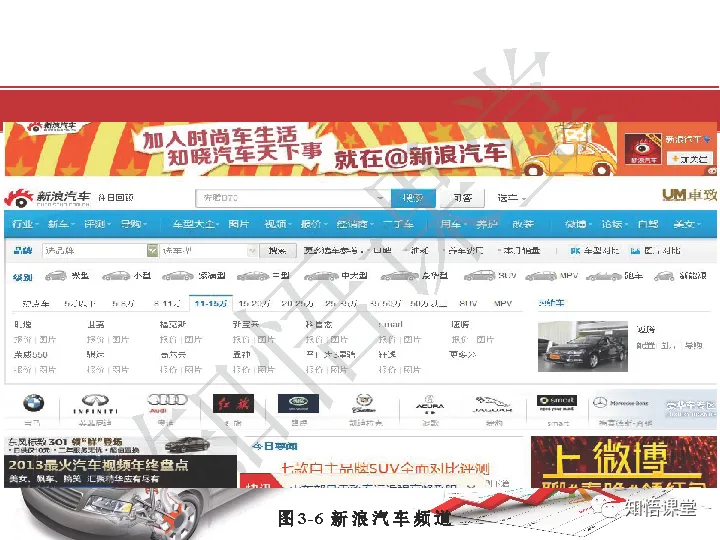The width and height of the screenshot is (720, 540).
Task: Click the 荣威550 model name in car list
Action: [31, 354]
